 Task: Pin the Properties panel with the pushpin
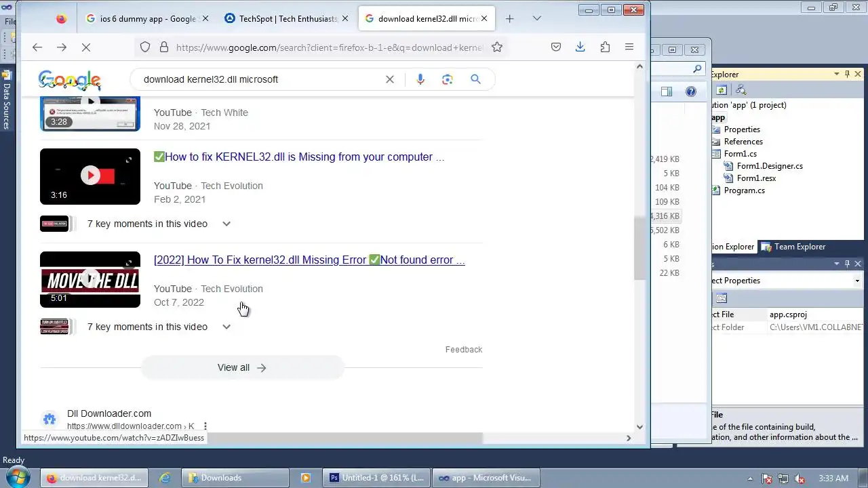point(847,264)
